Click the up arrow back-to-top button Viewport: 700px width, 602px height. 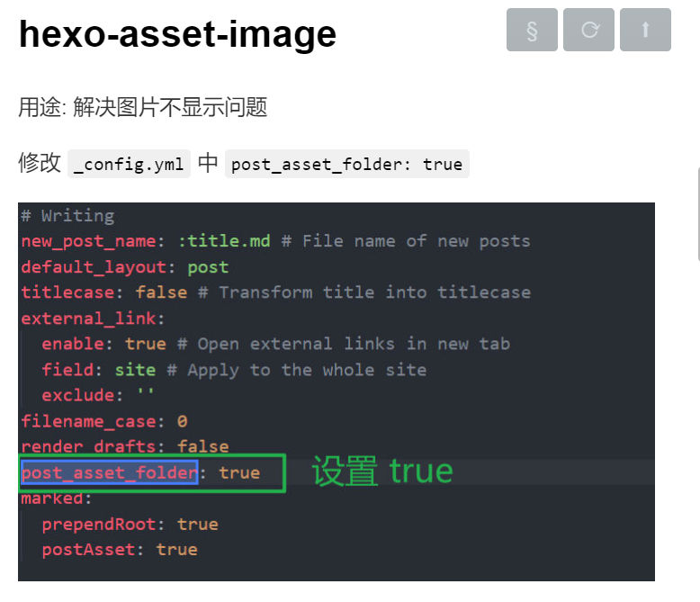pyautogui.click(x=645, y=30)
